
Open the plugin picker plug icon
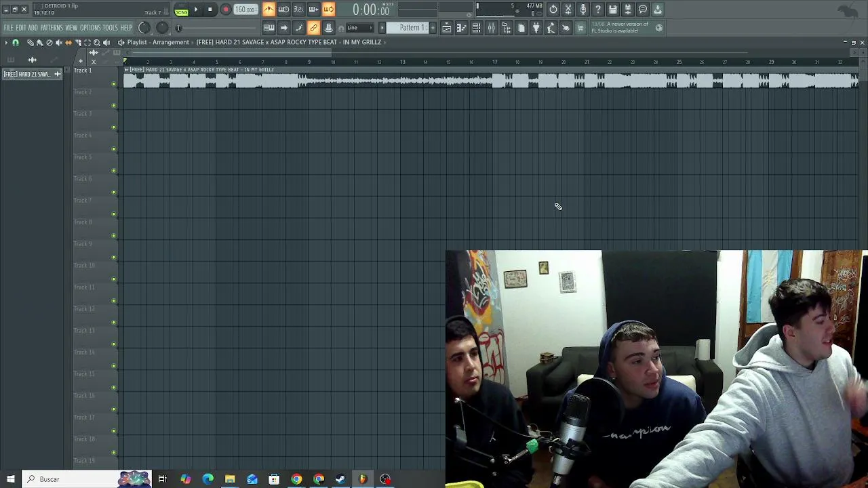point(536,28)
